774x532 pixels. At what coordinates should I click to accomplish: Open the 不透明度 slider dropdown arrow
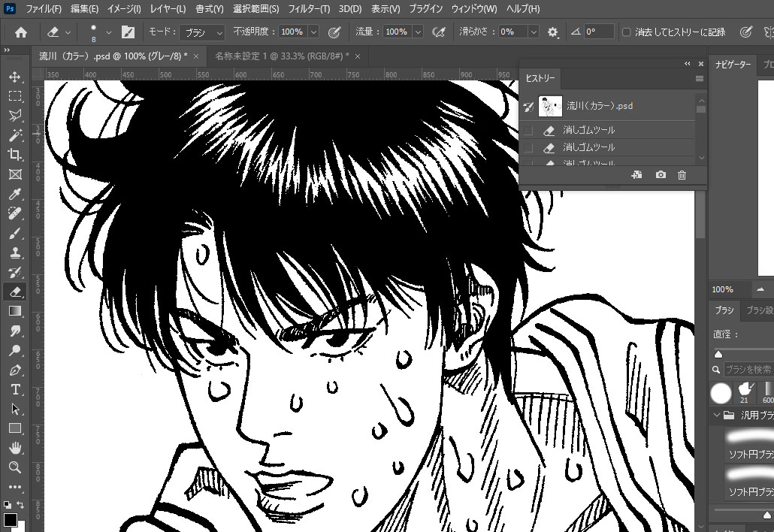(313, 32)
